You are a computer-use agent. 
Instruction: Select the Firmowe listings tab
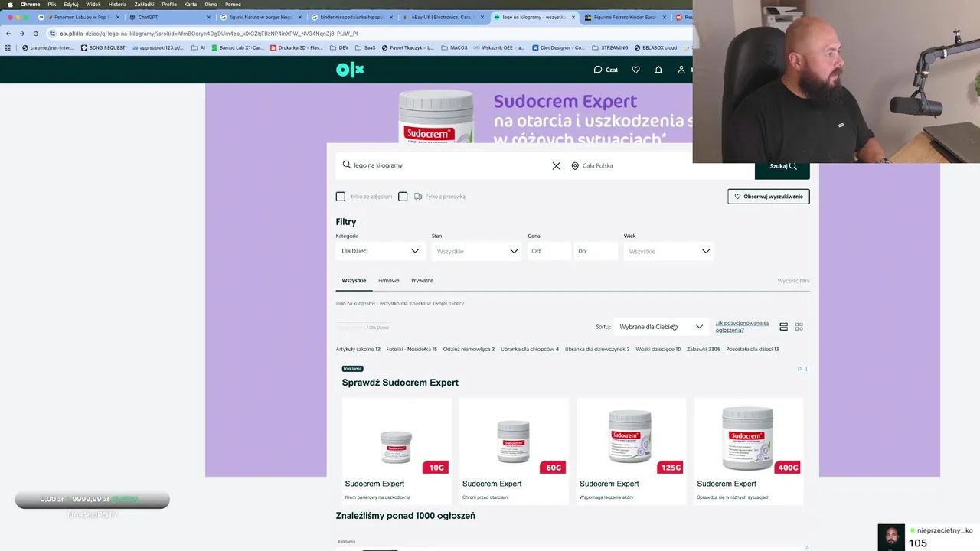[389, 281]
